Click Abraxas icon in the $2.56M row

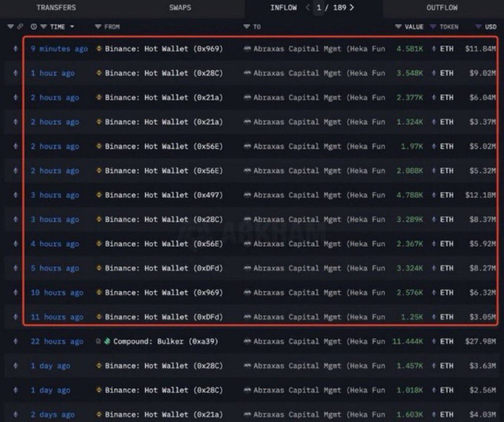point(247,390)
